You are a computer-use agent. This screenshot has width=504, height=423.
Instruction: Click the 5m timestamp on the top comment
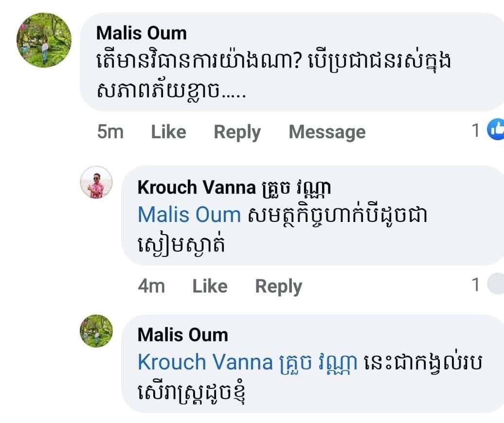click(110, 132)
